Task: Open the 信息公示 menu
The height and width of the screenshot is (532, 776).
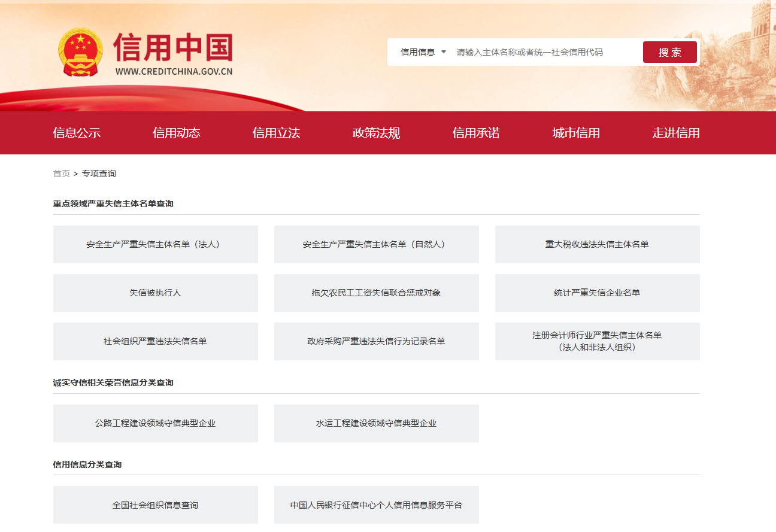Action: (x=77, y=133)
